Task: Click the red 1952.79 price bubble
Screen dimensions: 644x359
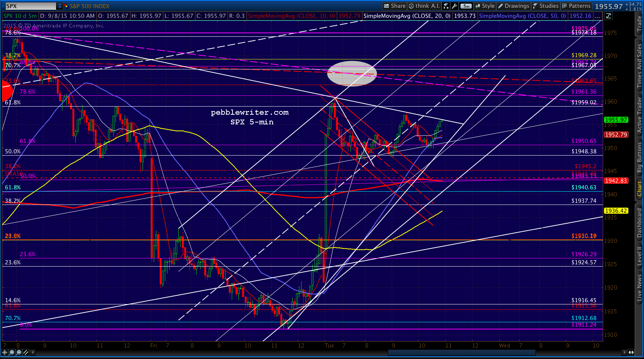Action: pos(616,134)
